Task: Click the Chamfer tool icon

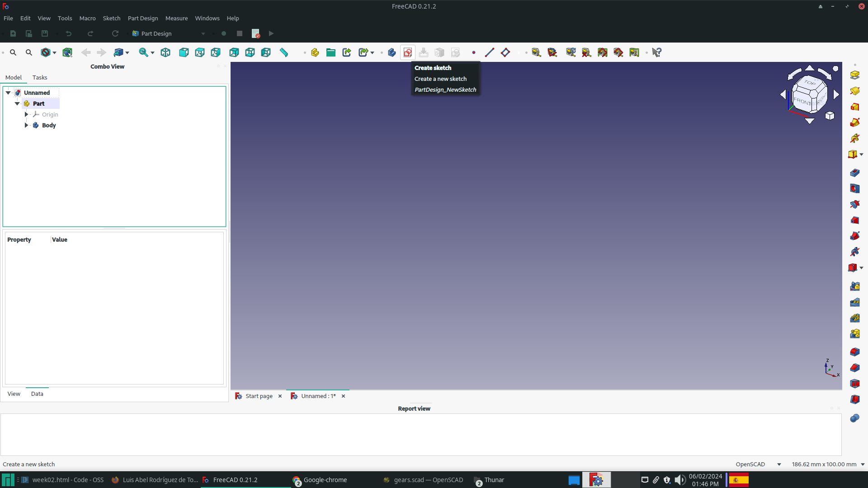Action: coord(854,368)
